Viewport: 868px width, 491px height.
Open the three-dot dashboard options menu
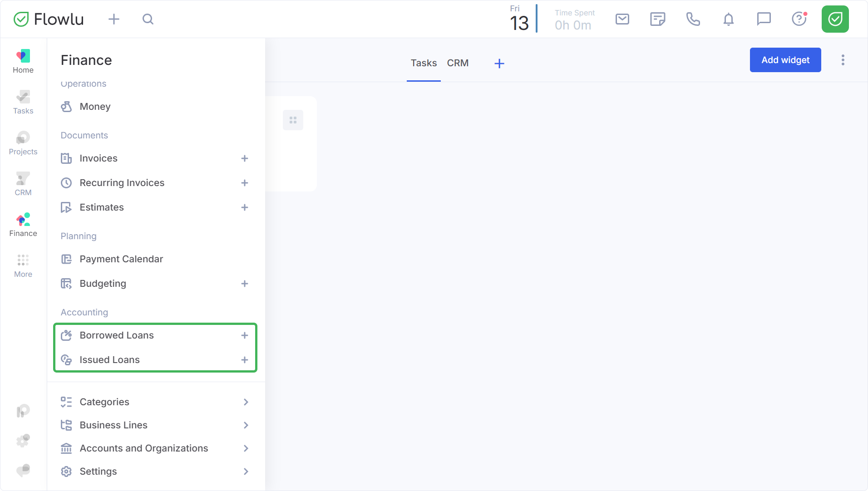(843, 60)
